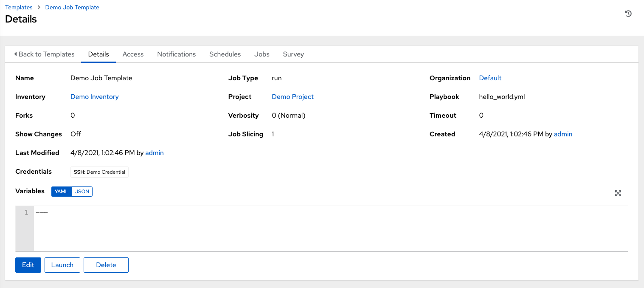Switch to the Access tab

pos(133,54)
